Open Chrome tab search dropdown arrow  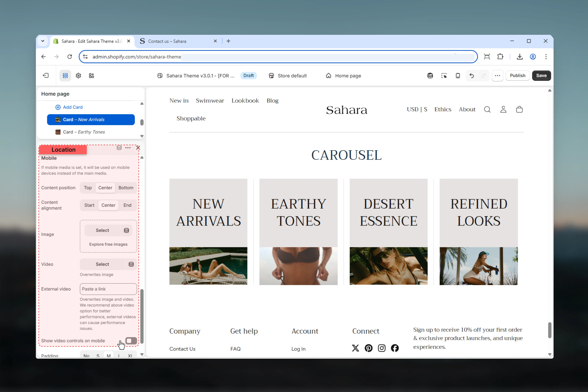tap(43, 41)
